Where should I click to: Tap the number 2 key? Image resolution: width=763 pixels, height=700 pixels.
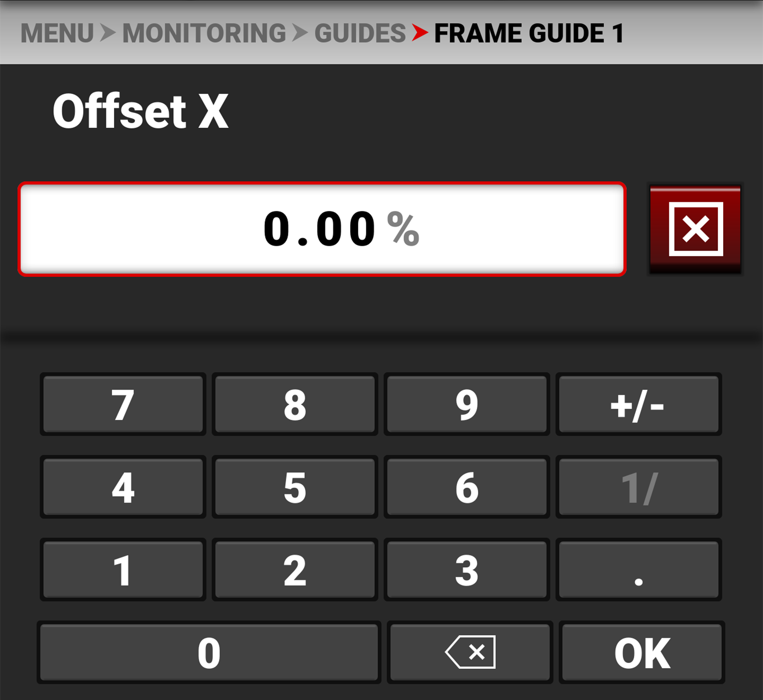pos(295,569)
